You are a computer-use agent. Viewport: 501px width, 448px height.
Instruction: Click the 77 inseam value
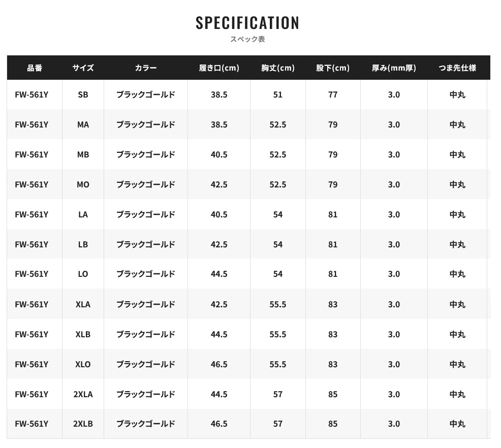tap(333, 94)
